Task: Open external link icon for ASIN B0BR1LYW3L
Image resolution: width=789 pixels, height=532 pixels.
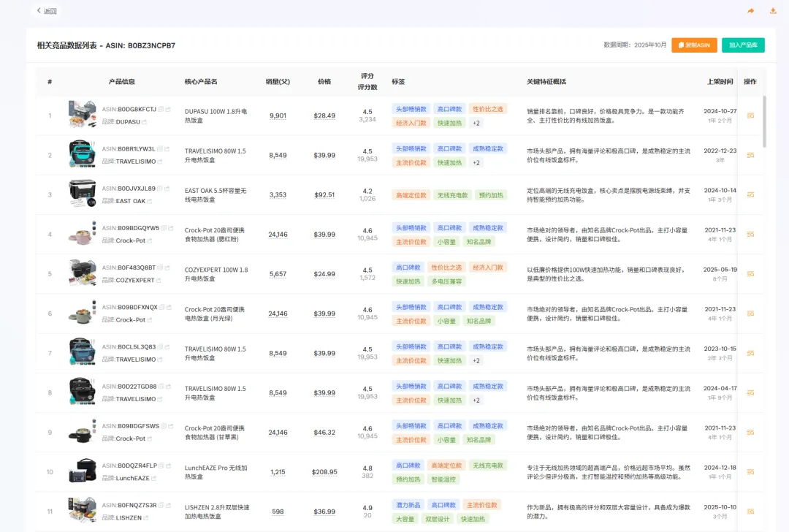Action: [167, 149]
